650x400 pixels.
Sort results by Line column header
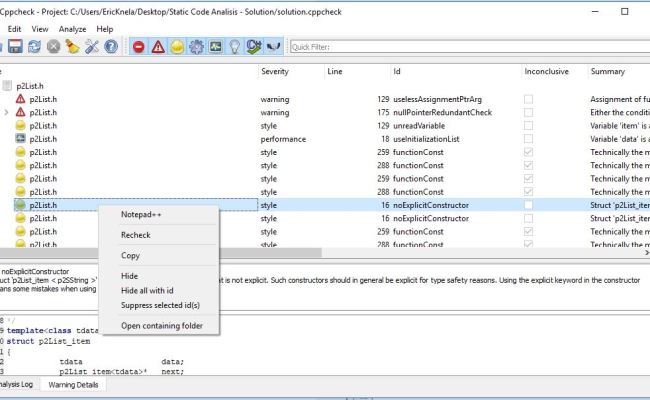[x=357, y=71]
